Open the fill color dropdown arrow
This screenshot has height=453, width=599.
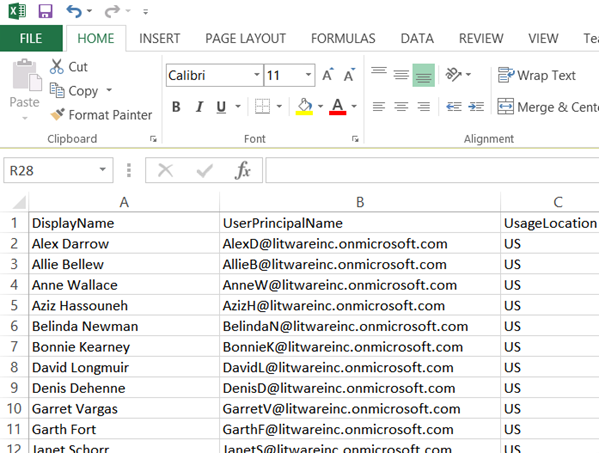point(321,107)
